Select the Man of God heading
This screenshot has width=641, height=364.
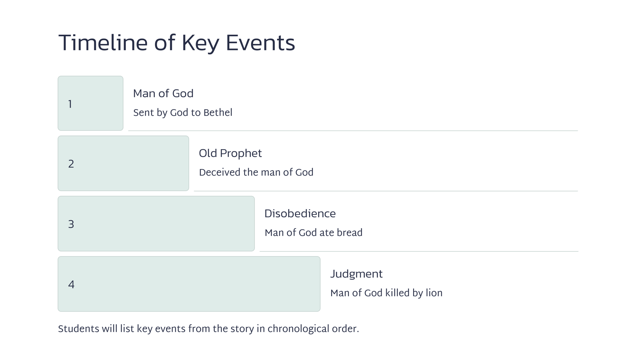[163, 94]
